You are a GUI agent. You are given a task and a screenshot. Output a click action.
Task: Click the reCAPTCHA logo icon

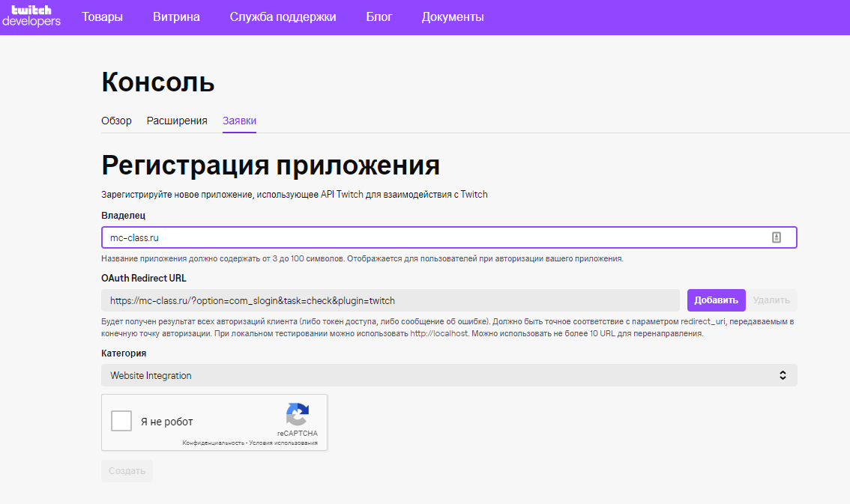(298, 415)
